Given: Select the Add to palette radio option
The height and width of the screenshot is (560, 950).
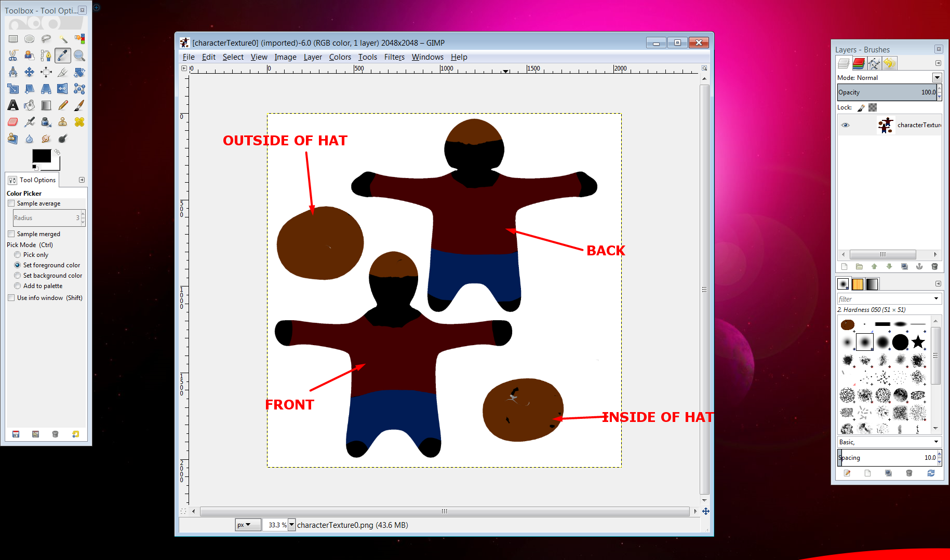Looking at the screenshot, I should click(x=18, y=286).
